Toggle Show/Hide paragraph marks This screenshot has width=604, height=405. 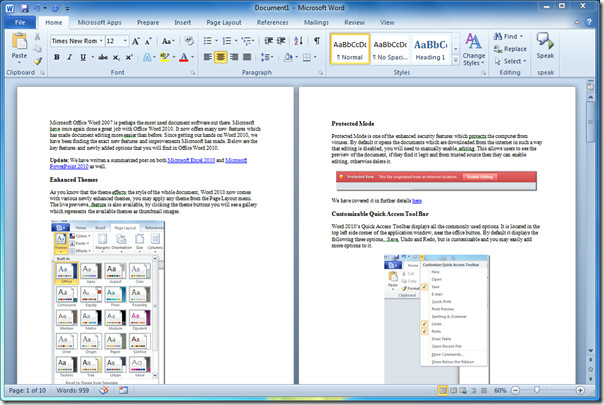tap(317, 41)
